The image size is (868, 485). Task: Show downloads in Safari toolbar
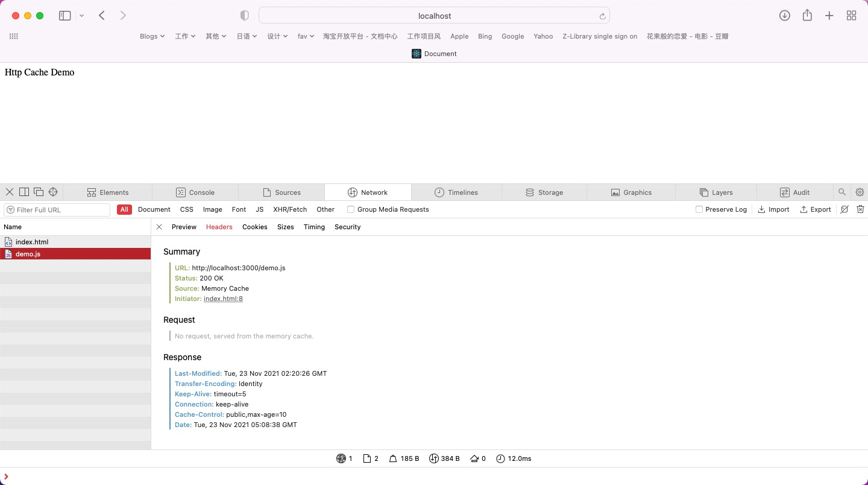click(784, 16)
